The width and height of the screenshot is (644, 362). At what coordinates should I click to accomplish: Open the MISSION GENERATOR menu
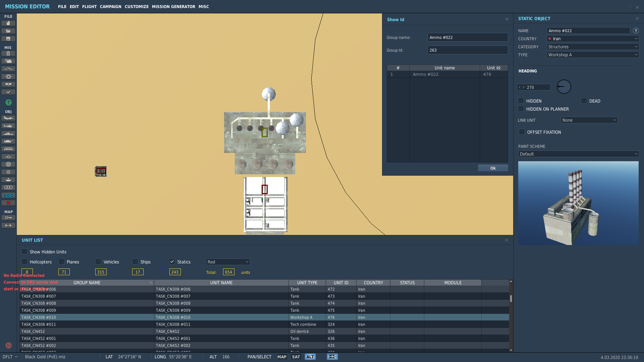coord(173,6)
